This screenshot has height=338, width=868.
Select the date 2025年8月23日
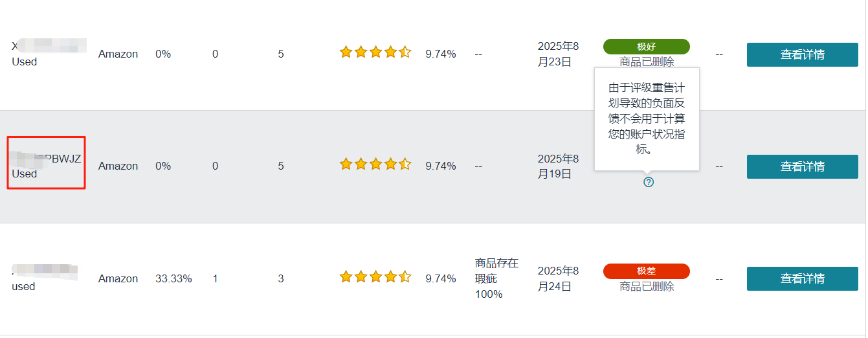[559, 54]
